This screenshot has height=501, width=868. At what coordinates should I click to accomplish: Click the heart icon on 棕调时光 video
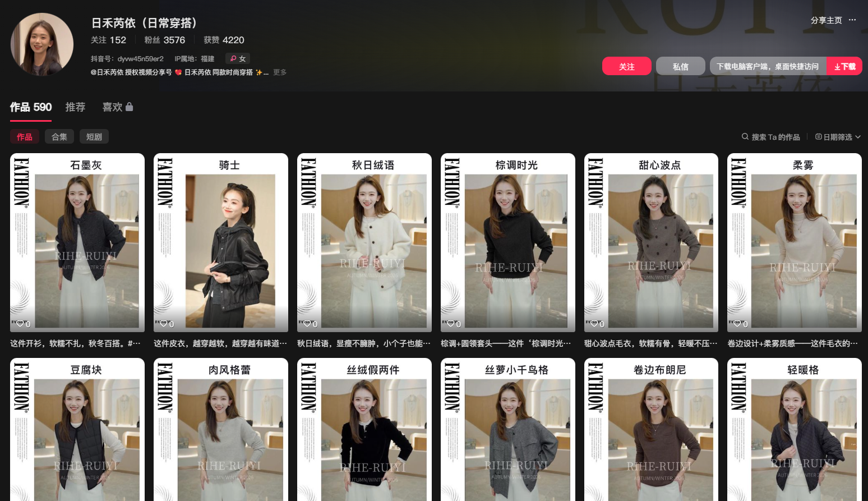click(451, 324)
